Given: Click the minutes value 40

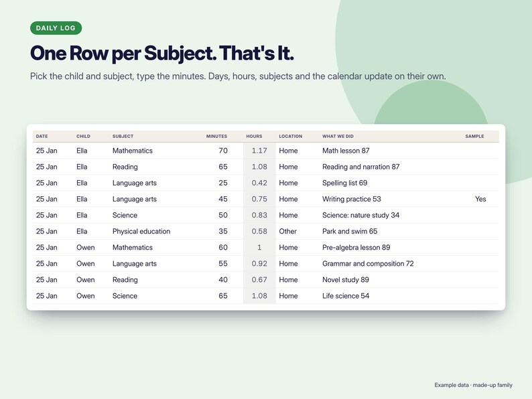Looking at the screenshot, I should (x=223, y=280).
